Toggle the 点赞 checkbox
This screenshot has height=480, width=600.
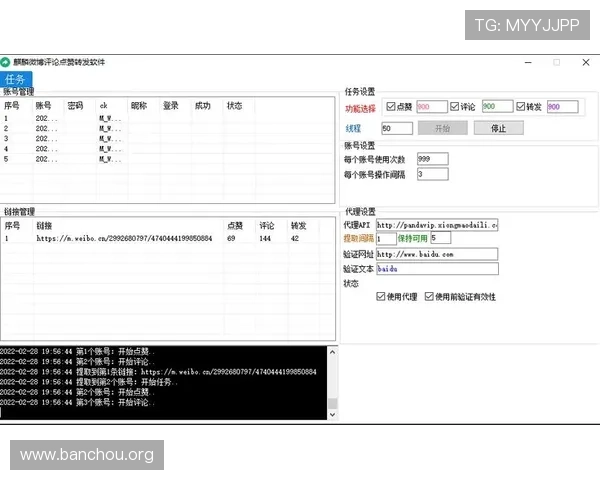coord(391,106)
